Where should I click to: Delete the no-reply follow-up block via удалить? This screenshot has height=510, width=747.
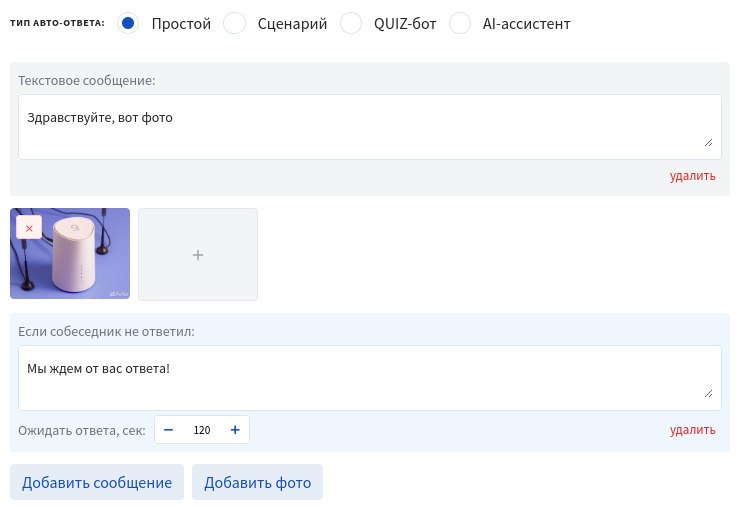[692, 430]
